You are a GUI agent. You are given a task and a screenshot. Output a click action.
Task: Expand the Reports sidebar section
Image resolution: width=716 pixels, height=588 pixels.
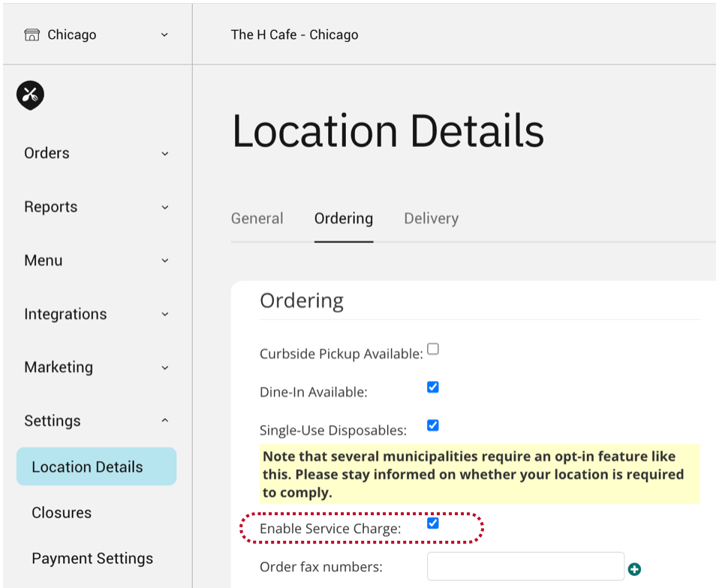coord(96,207)
